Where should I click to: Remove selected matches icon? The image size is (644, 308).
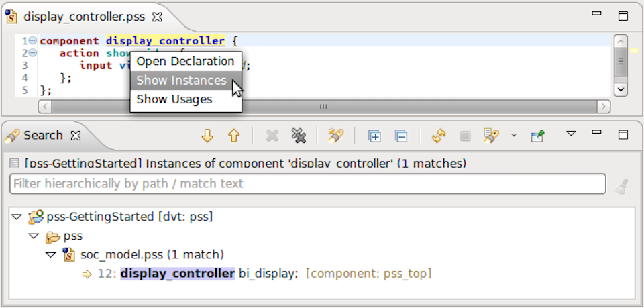point(272,136)
